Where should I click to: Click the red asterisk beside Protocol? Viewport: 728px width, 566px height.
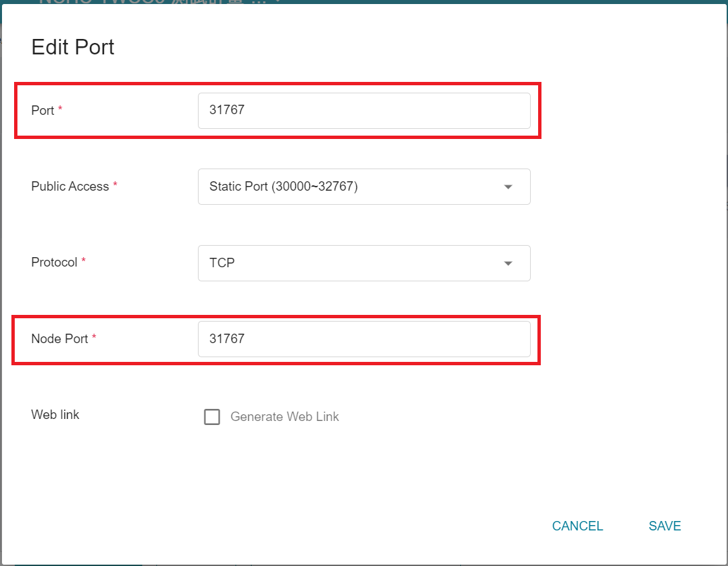coord(84,260)
